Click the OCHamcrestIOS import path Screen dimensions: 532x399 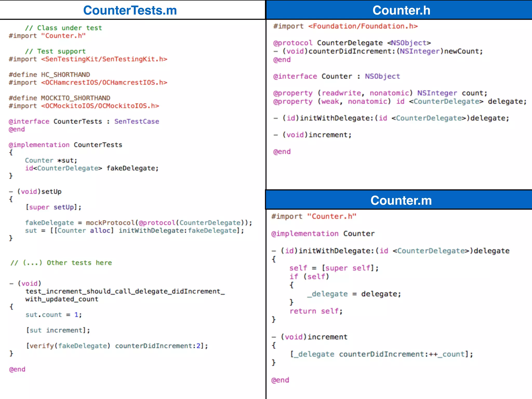click(x=104, y=83)
